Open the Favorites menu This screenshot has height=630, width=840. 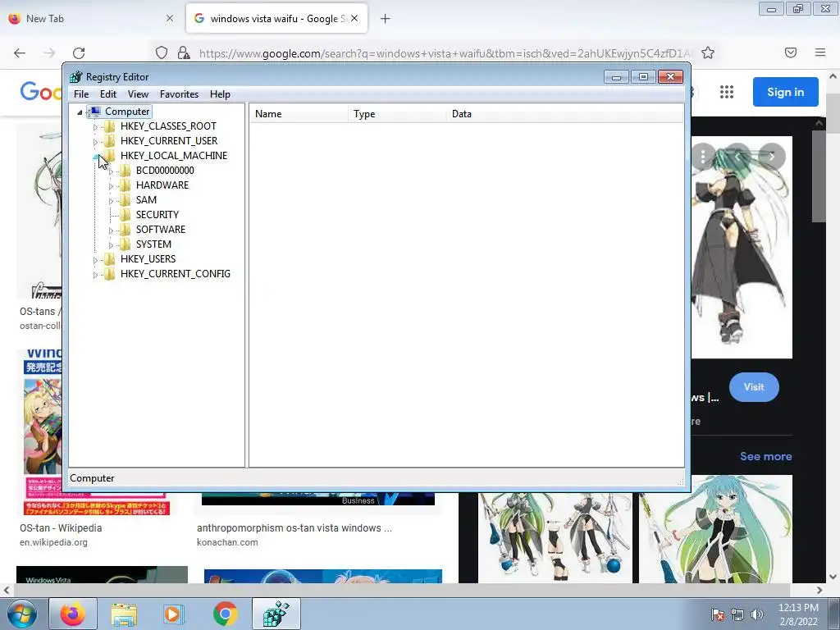179,94
